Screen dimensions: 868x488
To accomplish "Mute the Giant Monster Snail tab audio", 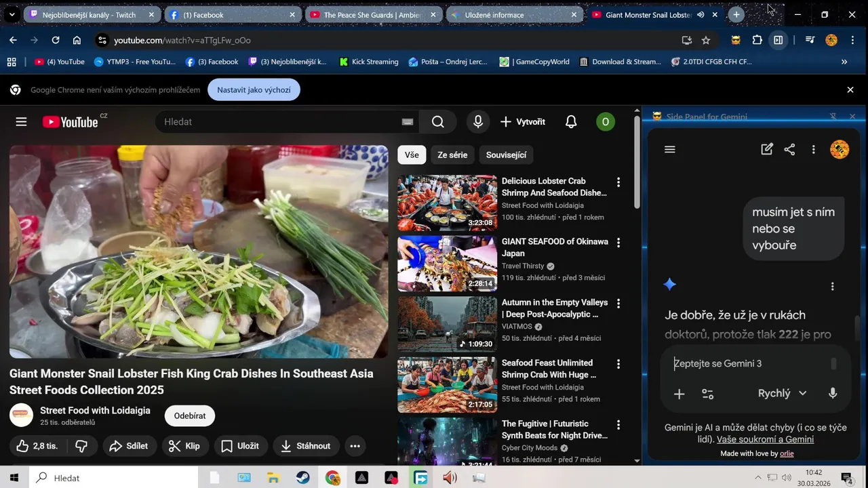I will pyautogui.click(x=701, y=14).
